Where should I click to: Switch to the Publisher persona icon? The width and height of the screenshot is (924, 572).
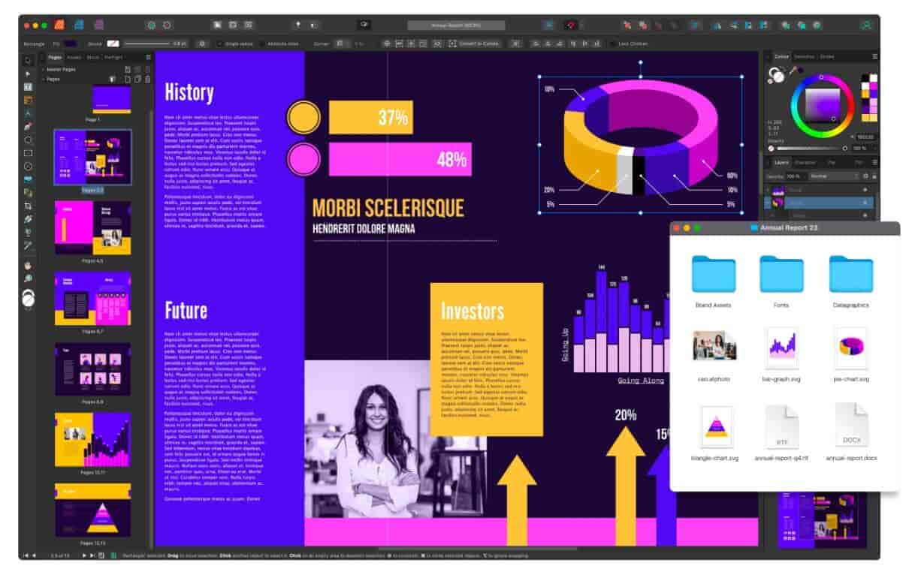tap(59, 25)
